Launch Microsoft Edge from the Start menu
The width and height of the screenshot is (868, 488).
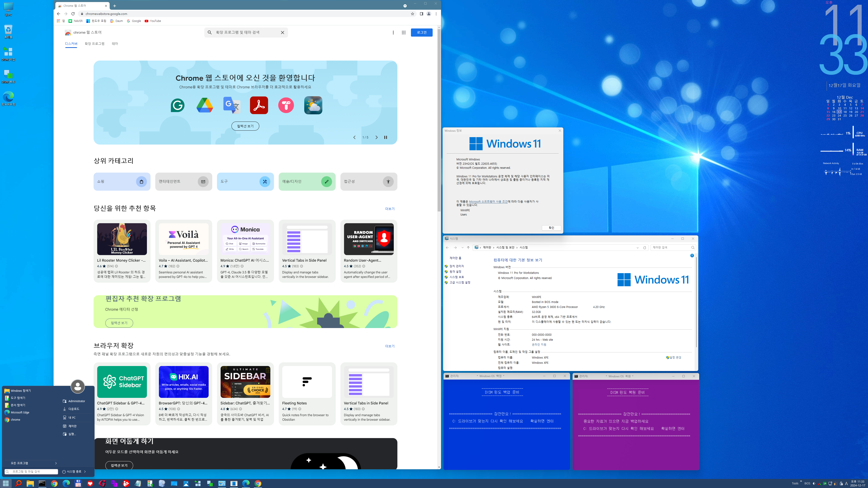(x=20, y=413)
